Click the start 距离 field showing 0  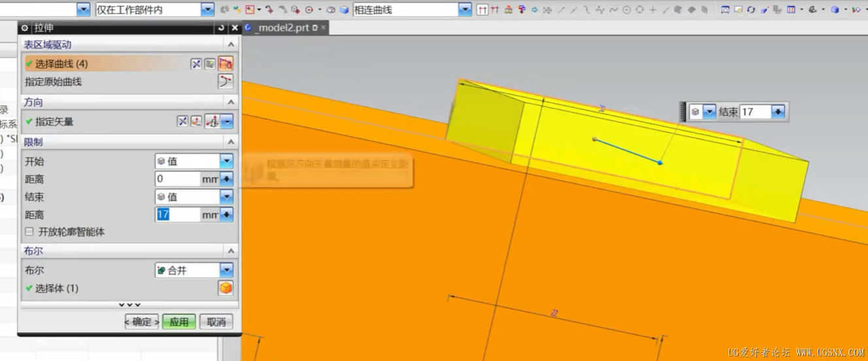(178, 179)
